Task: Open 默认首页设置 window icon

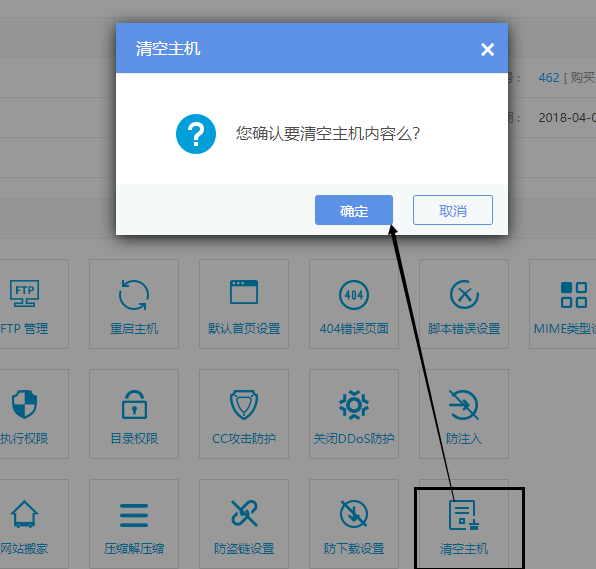Action: click(x=244, y=292)
